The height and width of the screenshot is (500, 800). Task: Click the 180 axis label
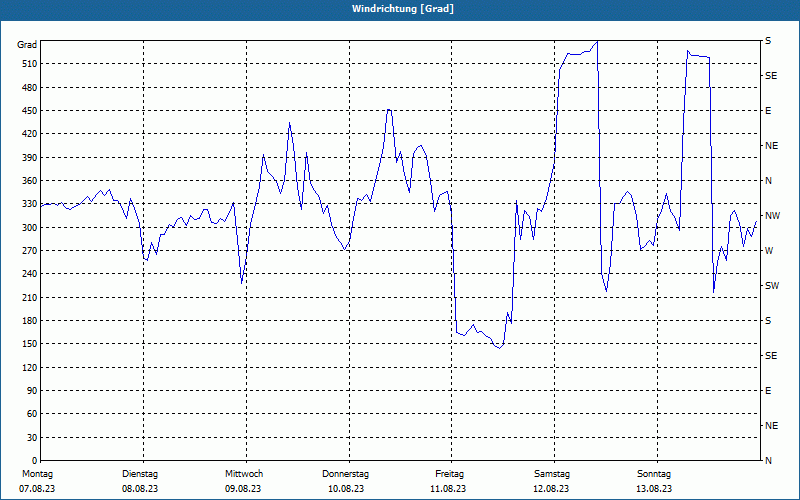point(29,321)
